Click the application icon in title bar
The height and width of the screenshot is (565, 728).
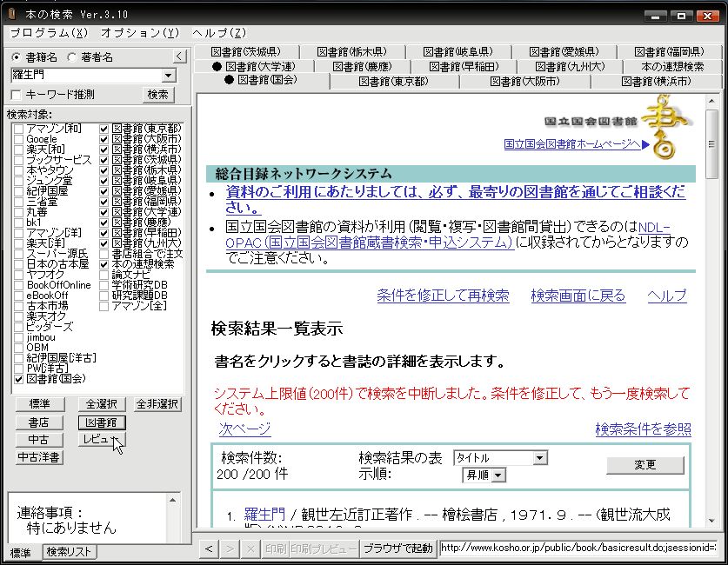point(12,14)
